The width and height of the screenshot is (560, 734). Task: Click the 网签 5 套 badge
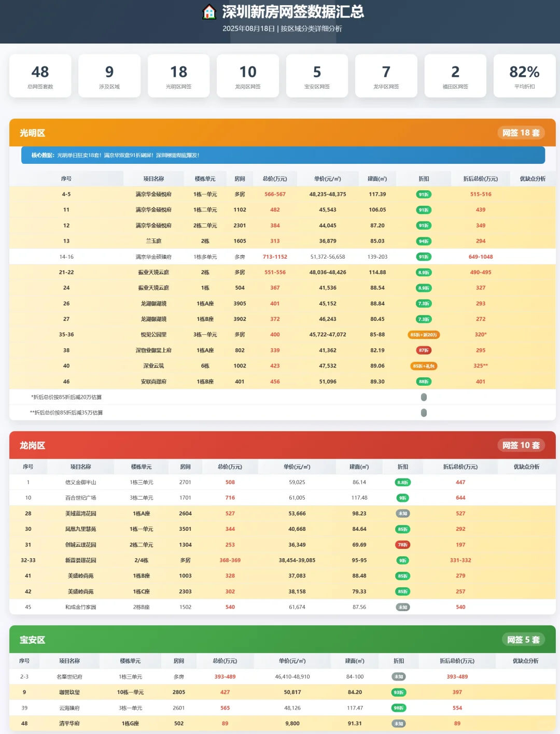click(x=523, y=640)
